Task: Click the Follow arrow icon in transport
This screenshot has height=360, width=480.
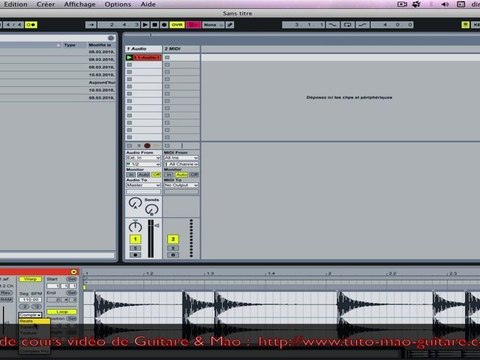Action: click(x=91, y=25)
